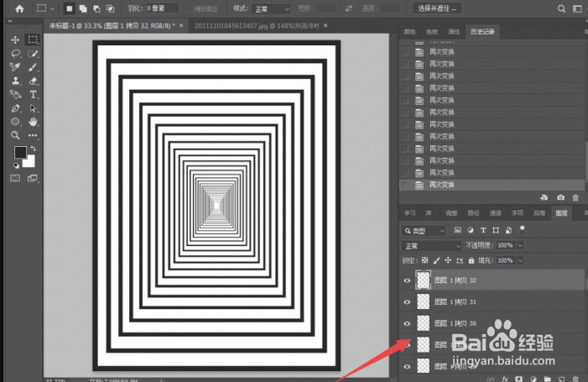Image resolution: width=588 pixels, height=382 pixels.
Task: Open the 不透明度 opacity slider arrow
Action: click(x=520, y=245)
